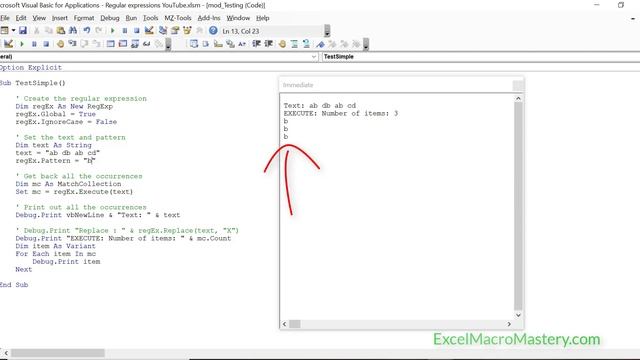Toggle a bookmark with the blue flag icon

[320, 44]
